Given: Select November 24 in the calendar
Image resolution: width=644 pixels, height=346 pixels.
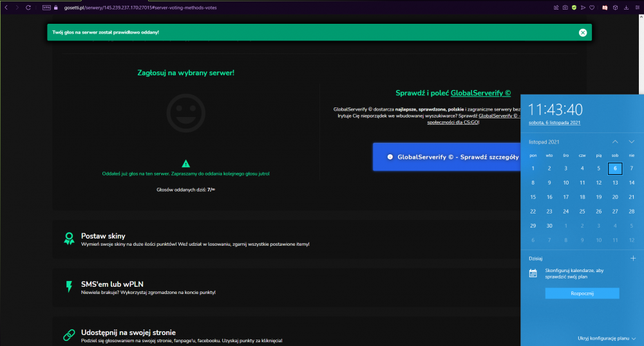Looking at the screenshot, I should coord(565,212).
